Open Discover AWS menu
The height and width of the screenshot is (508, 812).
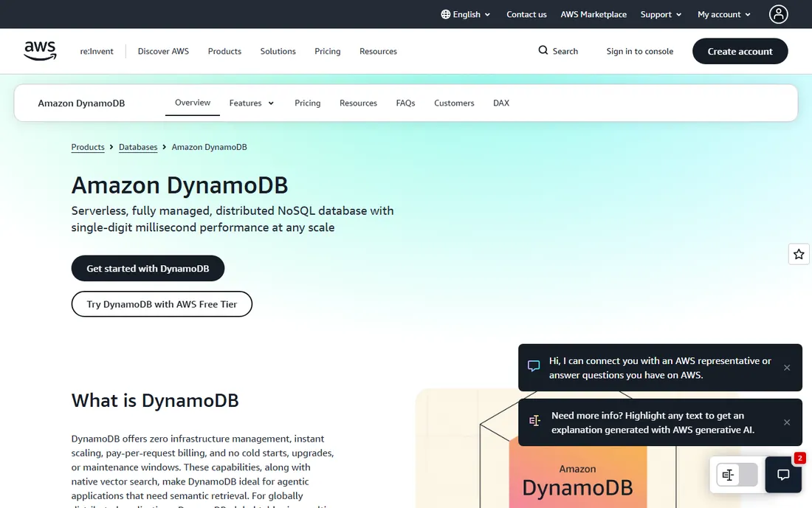[163, 51]
